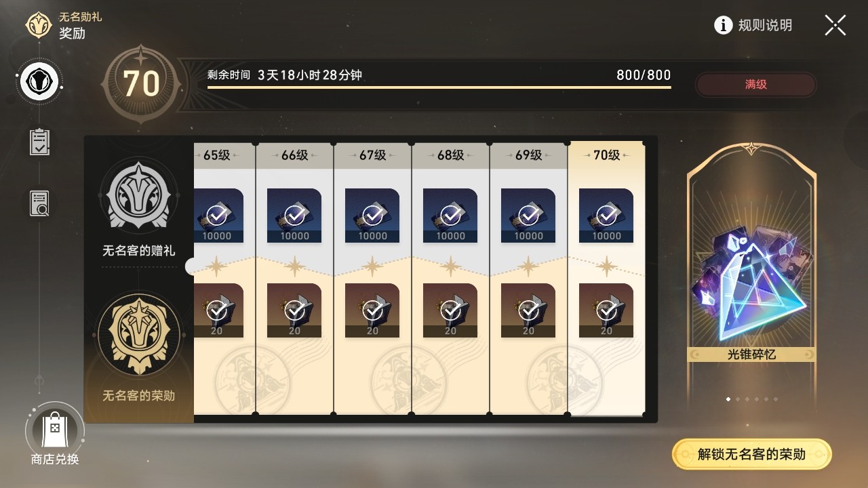This screenshot has height=488, width=868.
Task: Click the 800/800 experience progress bar
Action: click(439, 87)
